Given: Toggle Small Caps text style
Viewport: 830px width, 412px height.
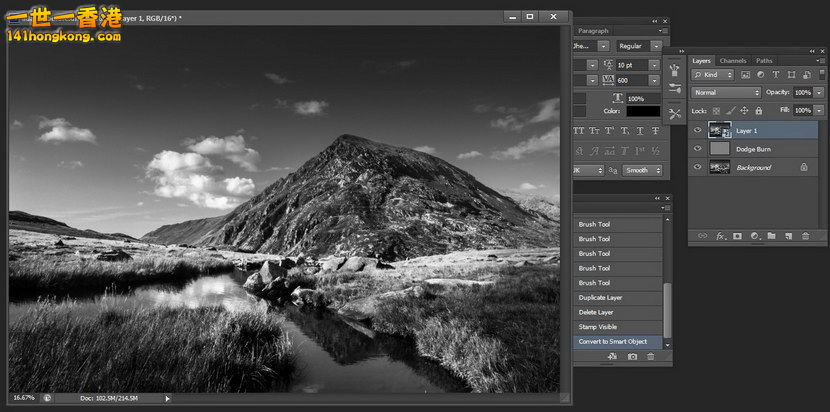Looking at the screenshot, I should [594, 131].
